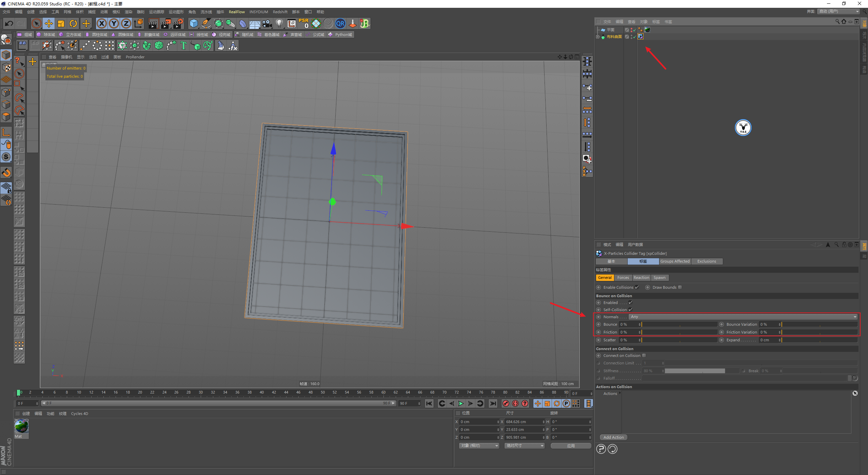Select the Move tool icon
The height and width of the screenshot is (475, 868).
pyautogui.click(x=49, y=23)
